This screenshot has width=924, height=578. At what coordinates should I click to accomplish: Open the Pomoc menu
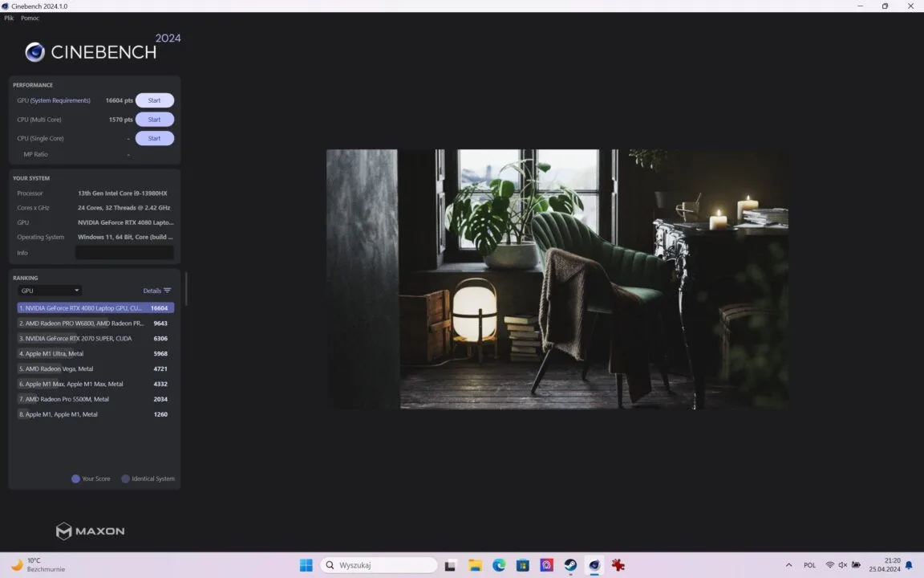(x=30, y=18)
